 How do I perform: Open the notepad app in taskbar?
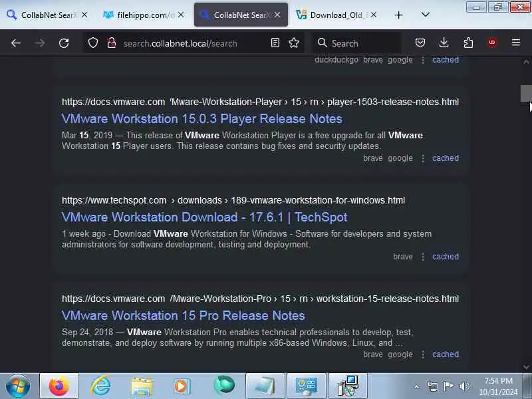tap(265, 386)
